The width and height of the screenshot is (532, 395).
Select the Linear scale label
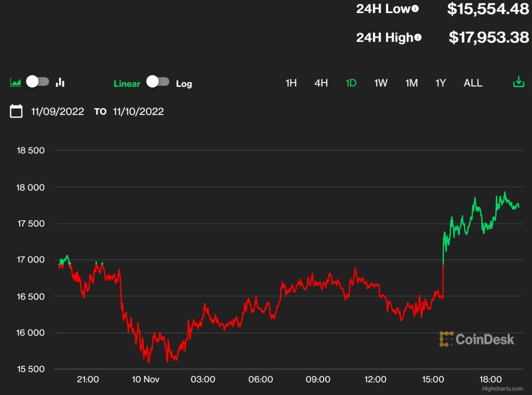pyautogui.click(x=127, y=84)
